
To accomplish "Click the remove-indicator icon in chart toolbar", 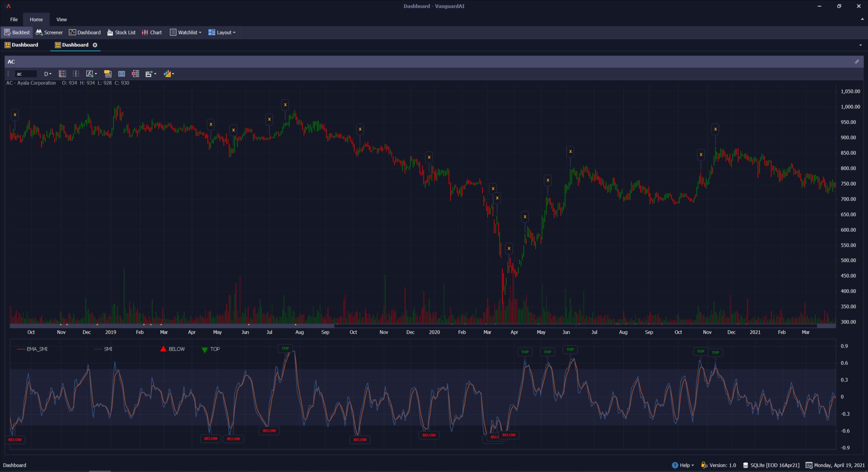I will tap(136, 73).
